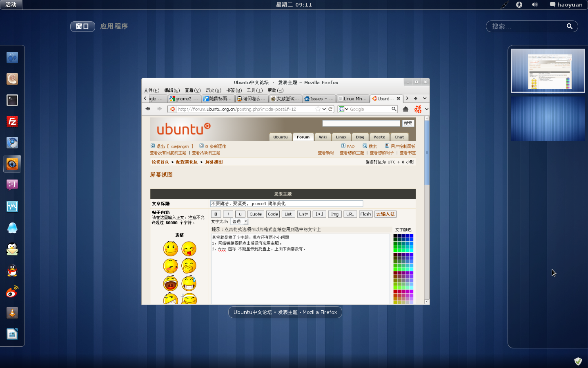The width and height of the screenshot is (588, 368).
Task: Open the spiral shell icon in dash
Action: point(12,79)
